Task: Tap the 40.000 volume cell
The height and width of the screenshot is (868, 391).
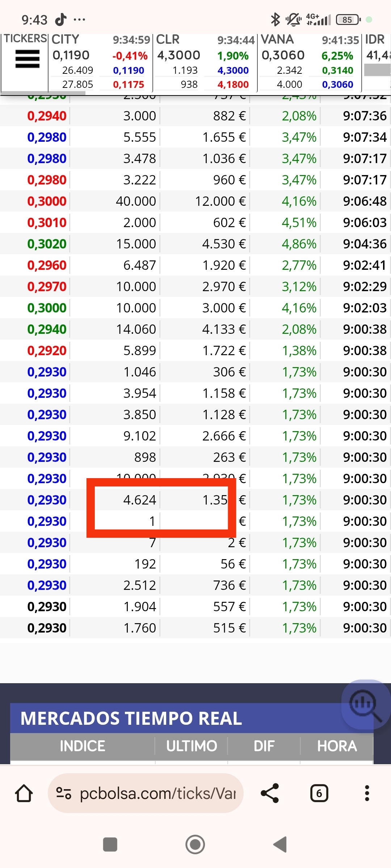Action: [136, 201]
